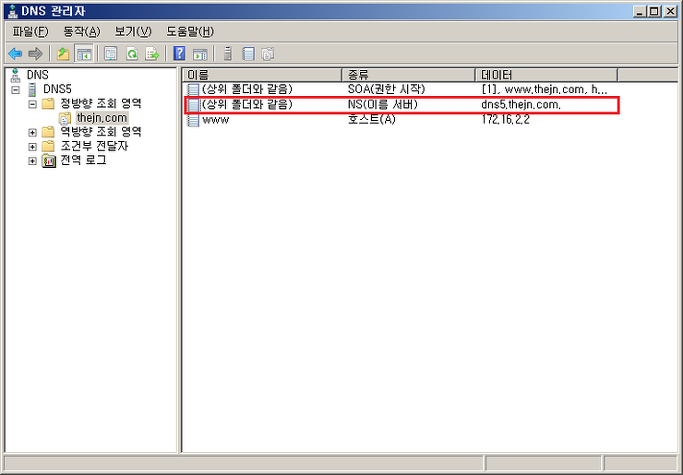
Task: Click the Refresh toolbar icon
Action: 132,54
